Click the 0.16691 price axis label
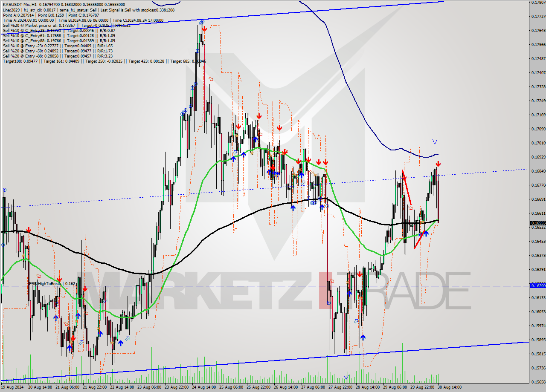This screenshot has height=392, width=546. click(538, 199)
